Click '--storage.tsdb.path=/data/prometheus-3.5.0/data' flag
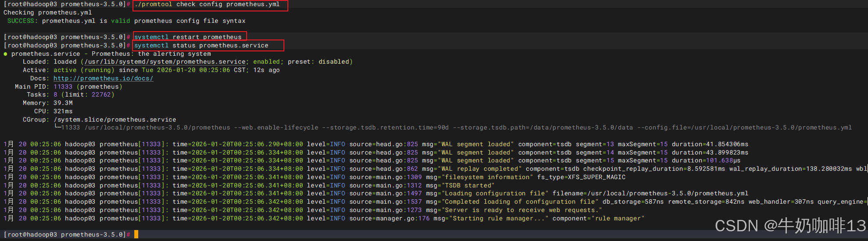This screenshot has height=241, width=868. click(x=543, y=127)
